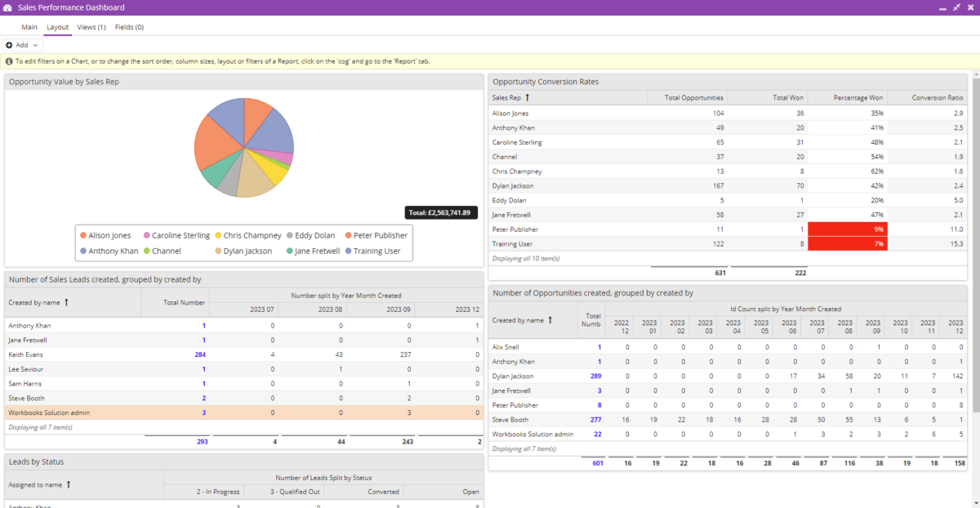
Task: Click the dashboard gauge icon in the title bar
Action: 8,7
